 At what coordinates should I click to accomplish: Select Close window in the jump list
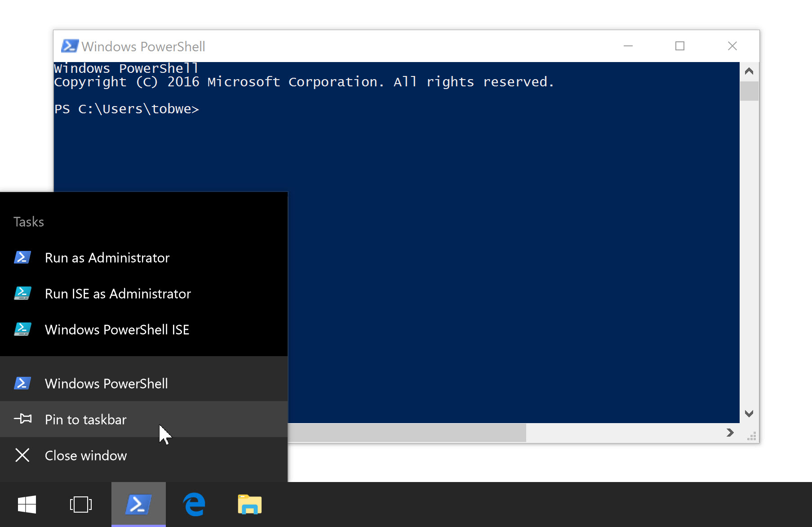(x=144, y=455)
